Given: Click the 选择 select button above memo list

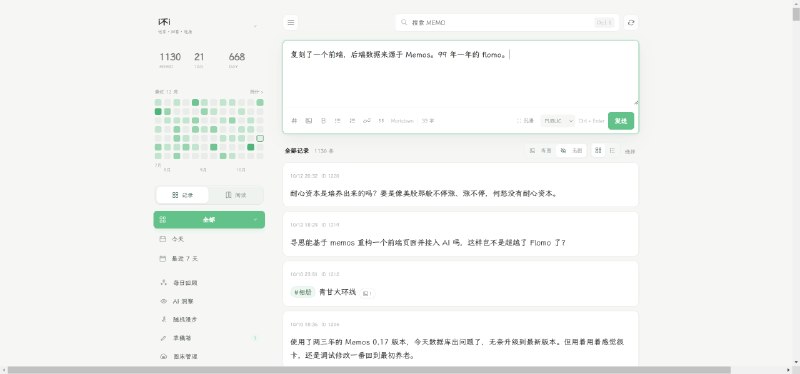Looking at the screenshot, I should [630, 152].
